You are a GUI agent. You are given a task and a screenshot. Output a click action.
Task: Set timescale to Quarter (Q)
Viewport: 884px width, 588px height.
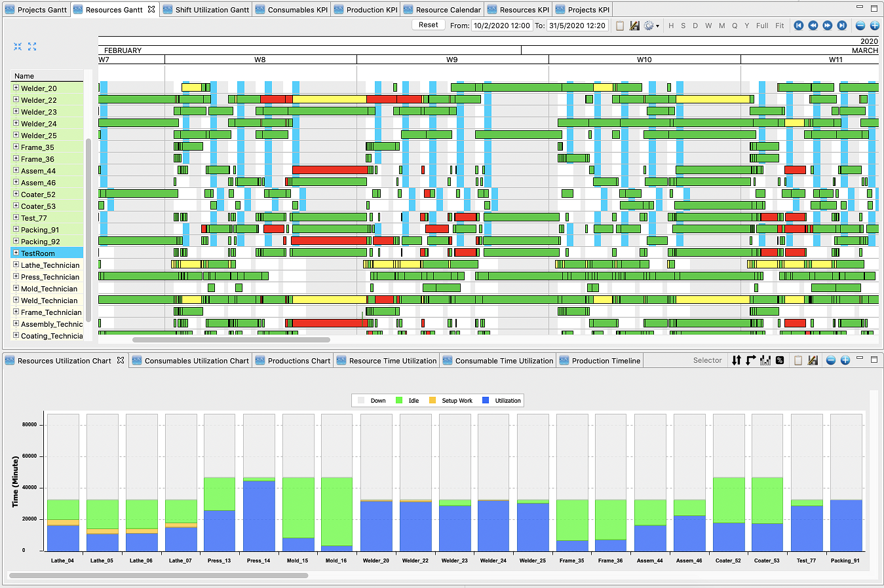(735, 26)
